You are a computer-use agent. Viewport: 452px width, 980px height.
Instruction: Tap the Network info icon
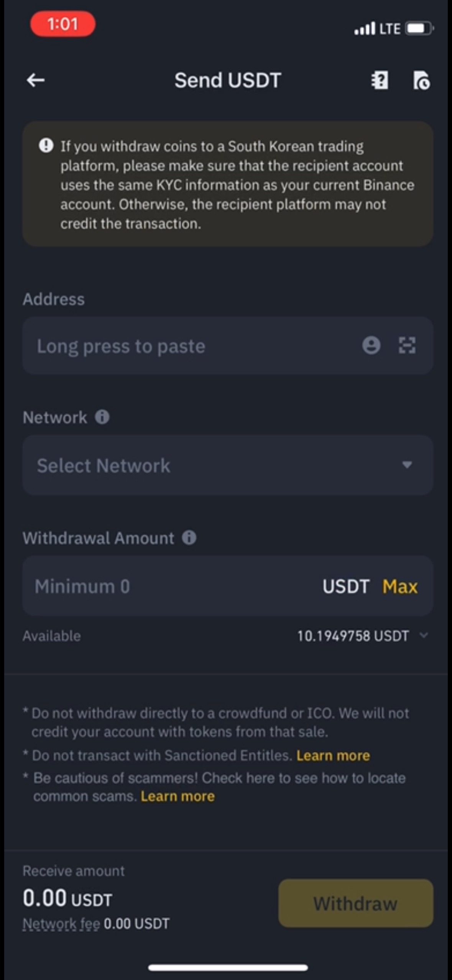102,417
